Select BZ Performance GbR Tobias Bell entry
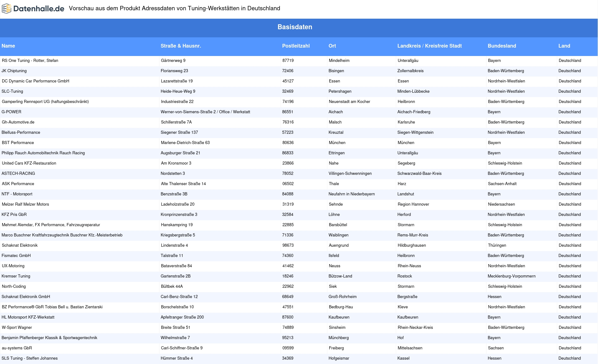598x364 pixels. coord(52,307)
